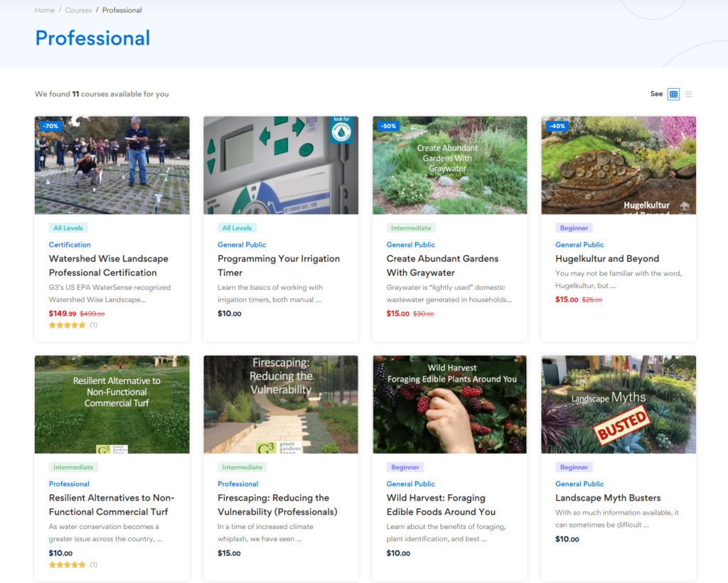Click the Beginner tag on Landscape Myth Busters

coord(574,467)
